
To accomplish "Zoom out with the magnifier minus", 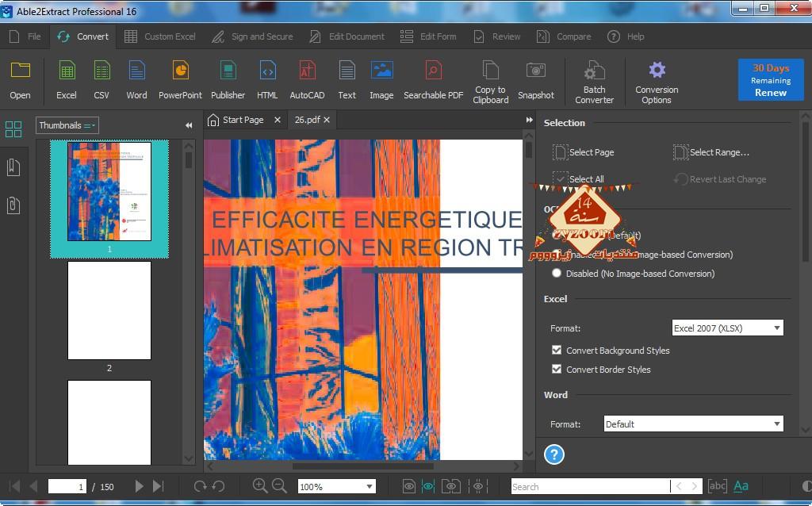I will pyautogui.click(x=279, y=486).
